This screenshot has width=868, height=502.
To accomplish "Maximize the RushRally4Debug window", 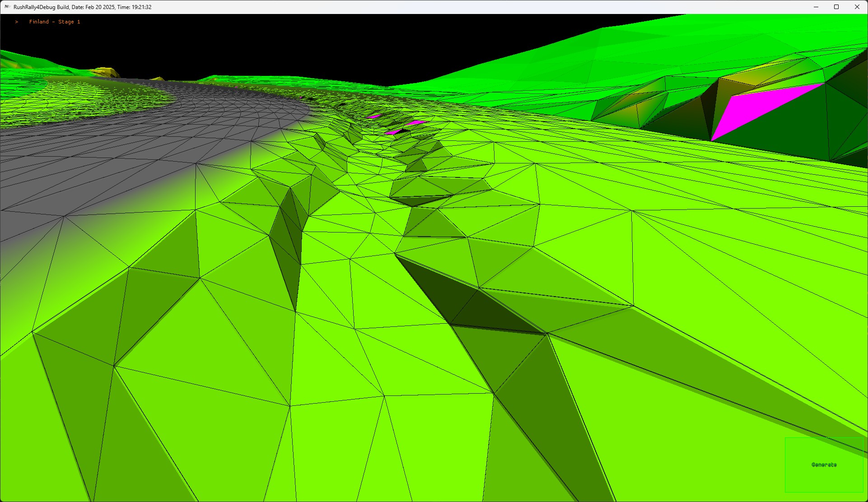I will [x=836, y=7].
